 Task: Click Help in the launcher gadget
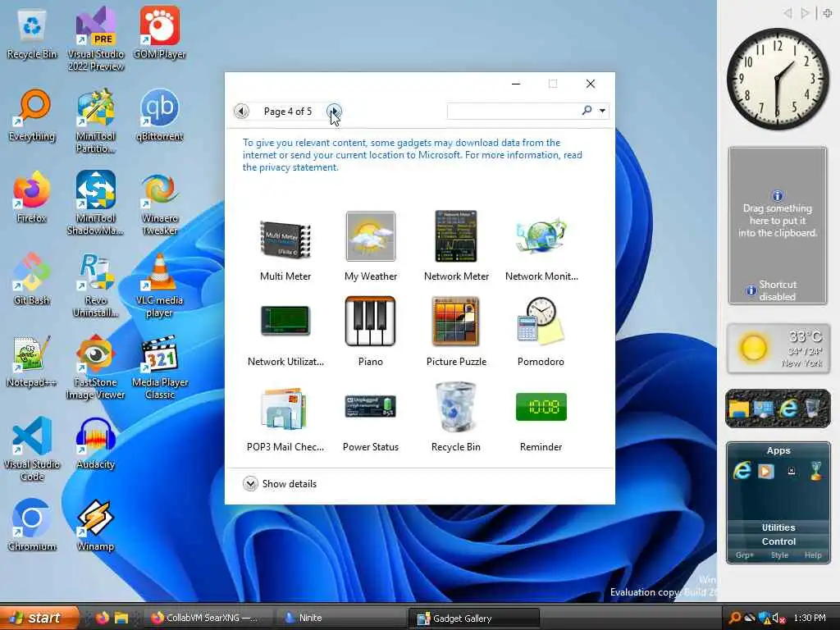[813, 555]
